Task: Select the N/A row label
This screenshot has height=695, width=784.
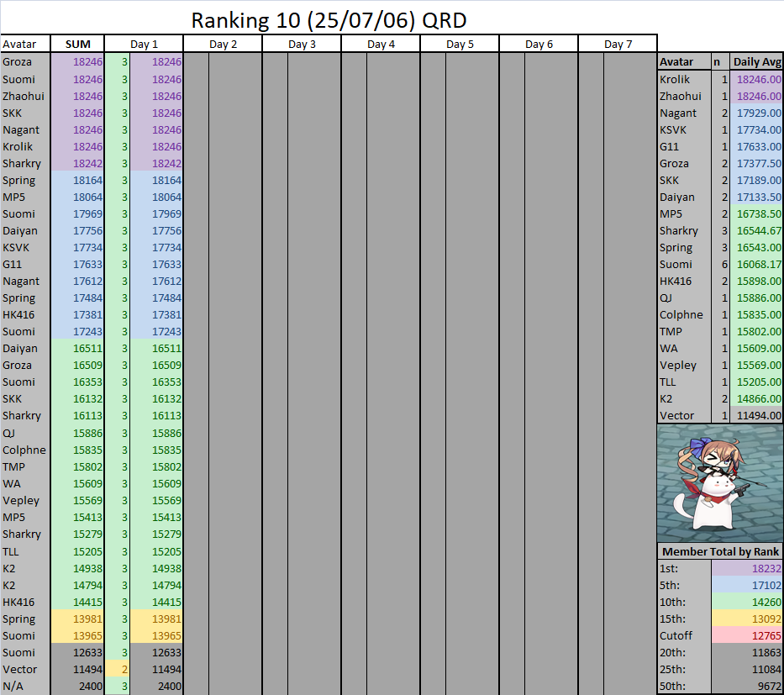Action: 25,686
